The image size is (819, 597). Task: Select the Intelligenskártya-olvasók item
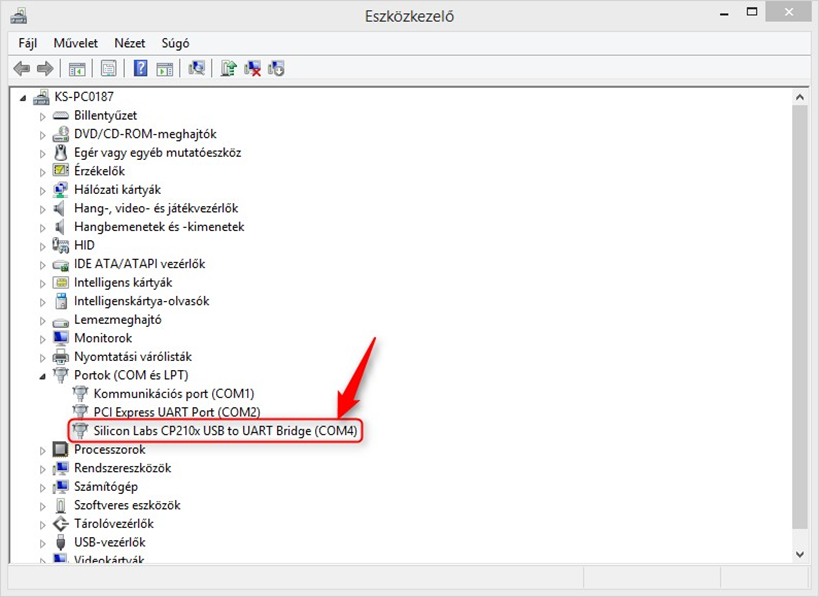tap(142, 301)
